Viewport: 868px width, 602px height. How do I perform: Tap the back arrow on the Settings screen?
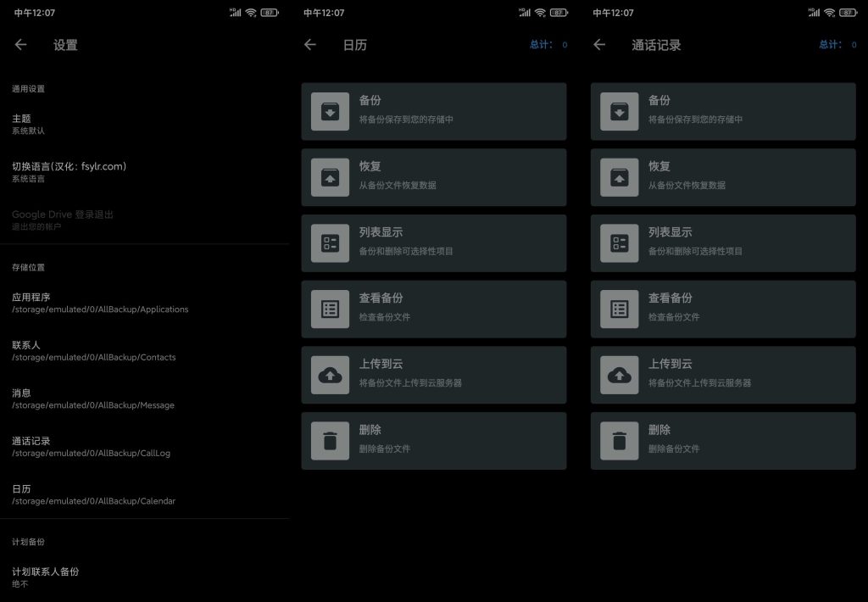pos(20,45)
